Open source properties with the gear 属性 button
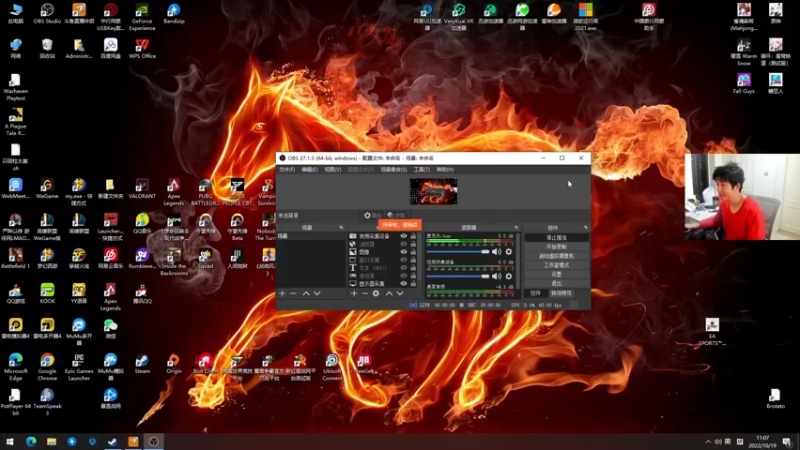Screen dimensions: 800x450 click(372, 215)
